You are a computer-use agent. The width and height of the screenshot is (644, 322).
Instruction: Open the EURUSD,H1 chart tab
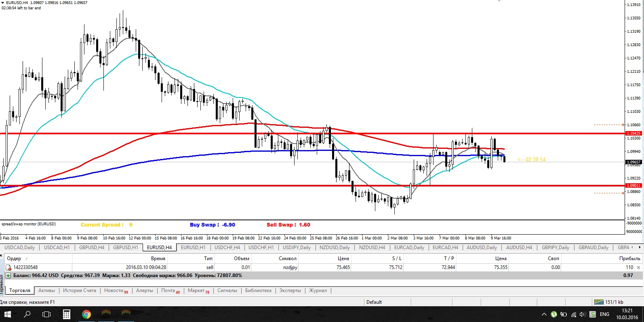click(x=193, y=248)
